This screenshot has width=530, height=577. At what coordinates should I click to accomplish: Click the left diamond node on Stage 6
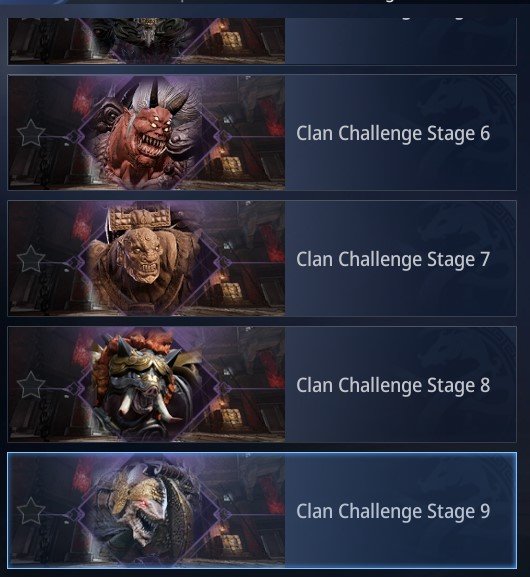(x=74, y=136)
